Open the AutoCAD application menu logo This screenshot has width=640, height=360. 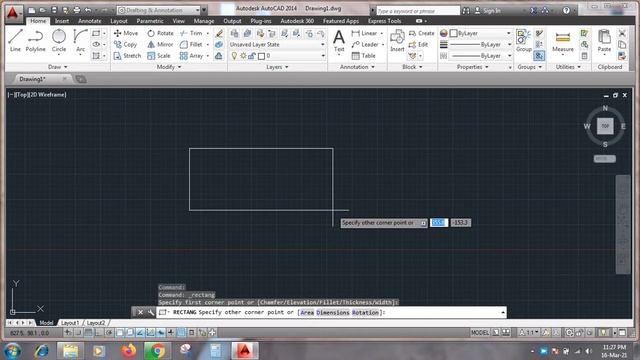pyautogui.click(x=13, y=13)
